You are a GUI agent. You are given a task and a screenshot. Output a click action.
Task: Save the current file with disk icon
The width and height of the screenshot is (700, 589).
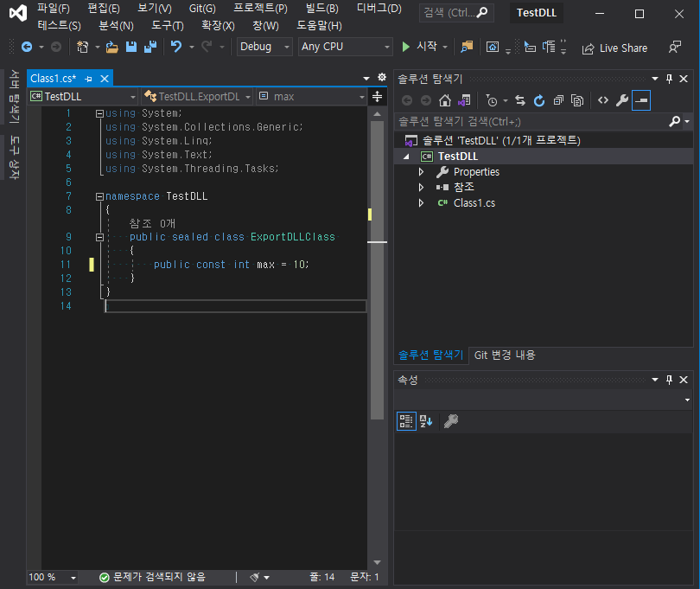pos(130,47)
